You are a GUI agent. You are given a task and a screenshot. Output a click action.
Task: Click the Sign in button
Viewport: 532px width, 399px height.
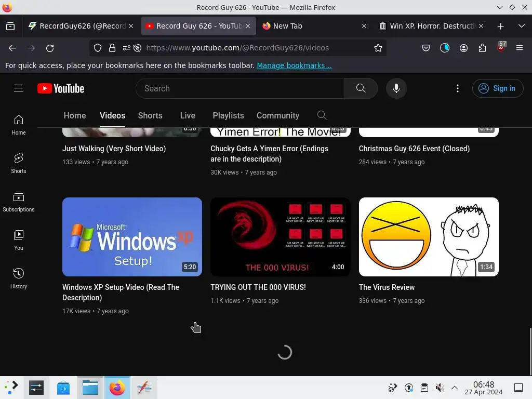click(x=497, y=88)
